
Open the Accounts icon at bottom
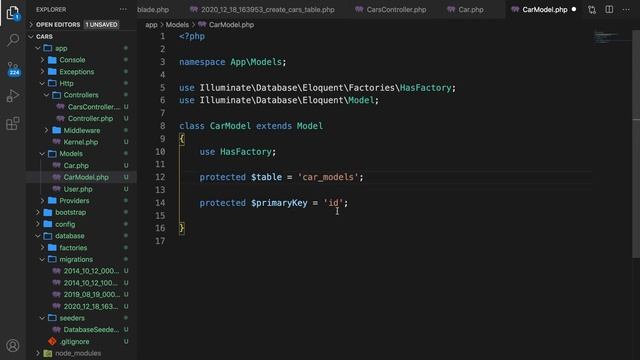point(13,345)
